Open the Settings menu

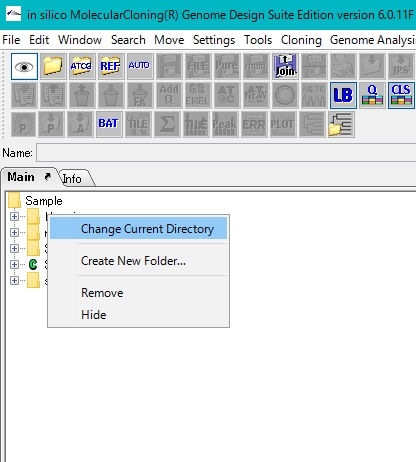[214, 40]
